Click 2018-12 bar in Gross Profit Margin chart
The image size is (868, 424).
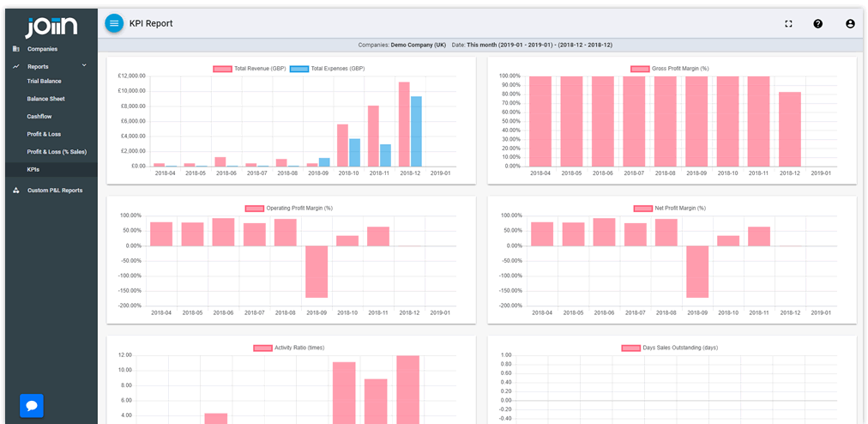point(789,129)
